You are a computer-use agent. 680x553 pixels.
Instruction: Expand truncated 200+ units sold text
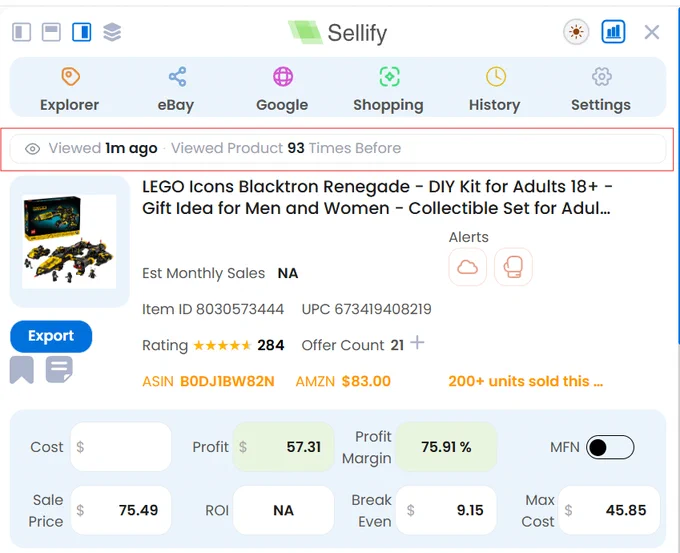click(x=526, y=381)
